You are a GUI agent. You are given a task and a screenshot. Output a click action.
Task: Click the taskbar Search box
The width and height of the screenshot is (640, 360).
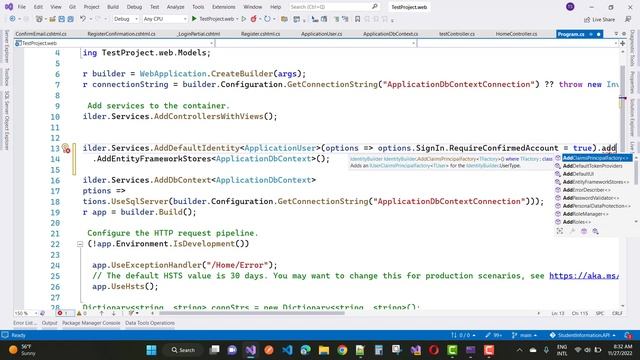click(x=184, y=350)
